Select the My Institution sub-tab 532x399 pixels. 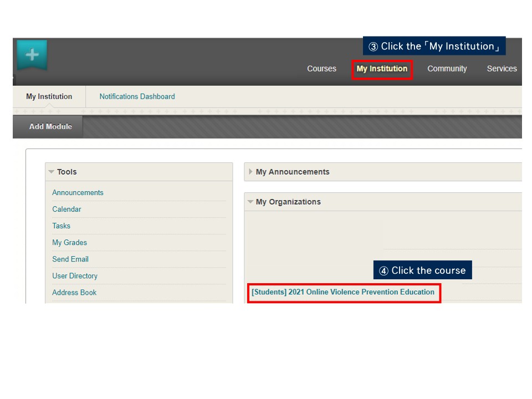(49, 96)
